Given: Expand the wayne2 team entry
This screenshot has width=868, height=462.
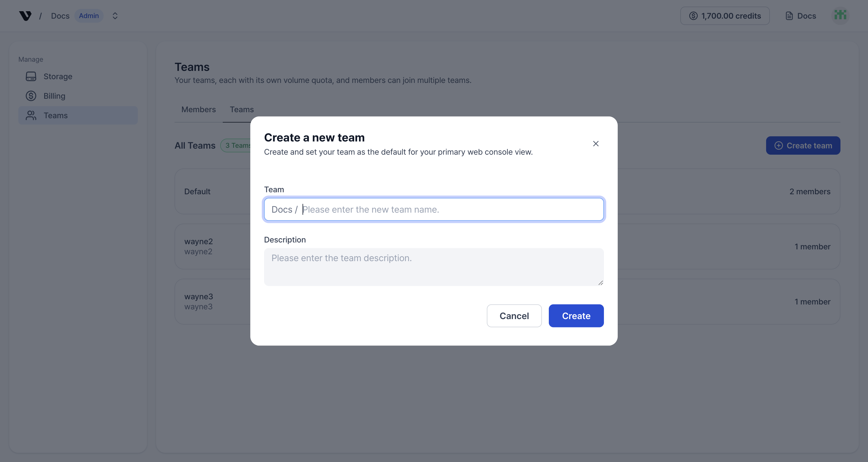Looking at the screenshot, I should coord(198,246).
